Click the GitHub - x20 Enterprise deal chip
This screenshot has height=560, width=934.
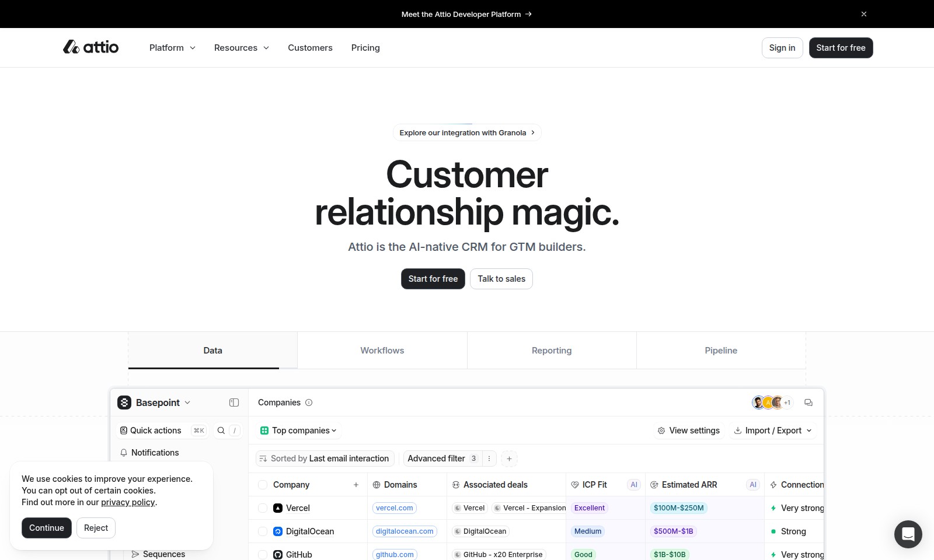pyautogui.click(x=499, y=555)
